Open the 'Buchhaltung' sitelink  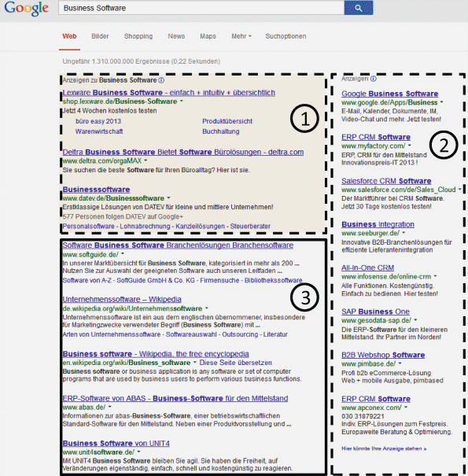coord(221,131)
